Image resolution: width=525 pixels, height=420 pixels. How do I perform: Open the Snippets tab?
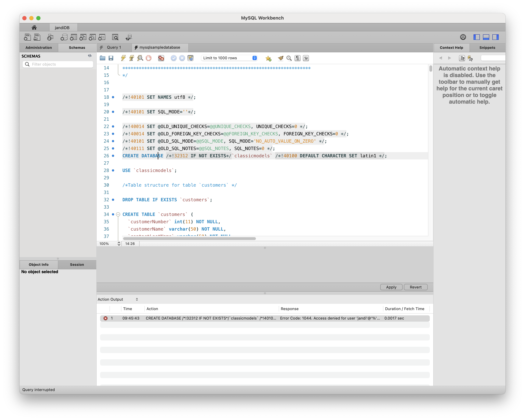(x=487, y=47)
